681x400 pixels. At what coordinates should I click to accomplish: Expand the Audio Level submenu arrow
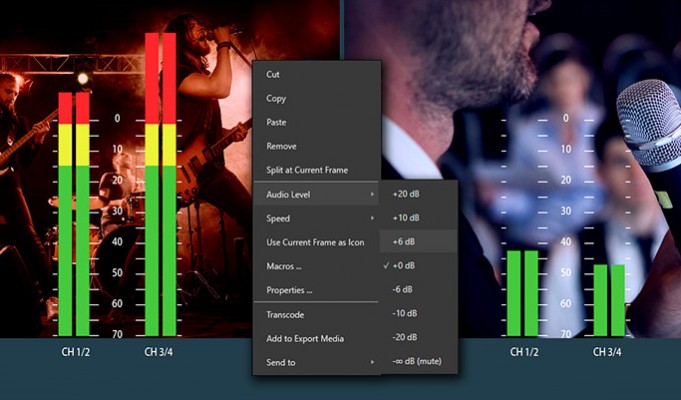point(372,194)
